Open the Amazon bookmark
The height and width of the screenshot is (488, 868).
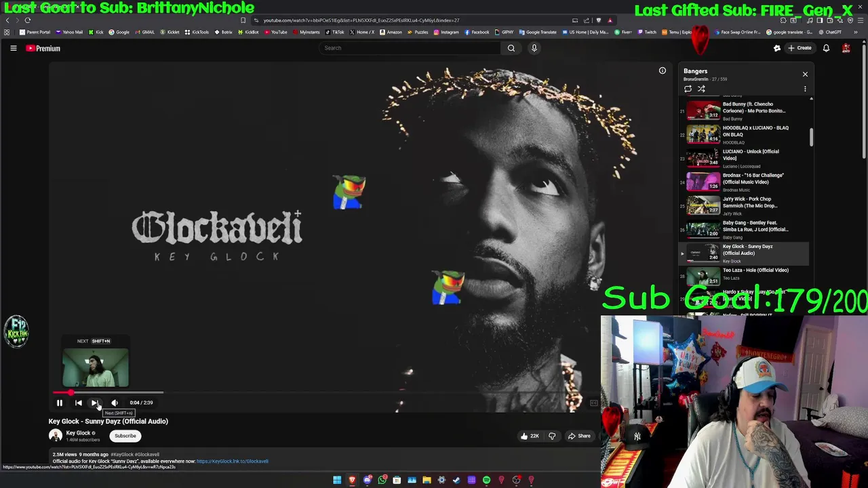(391, 32)
